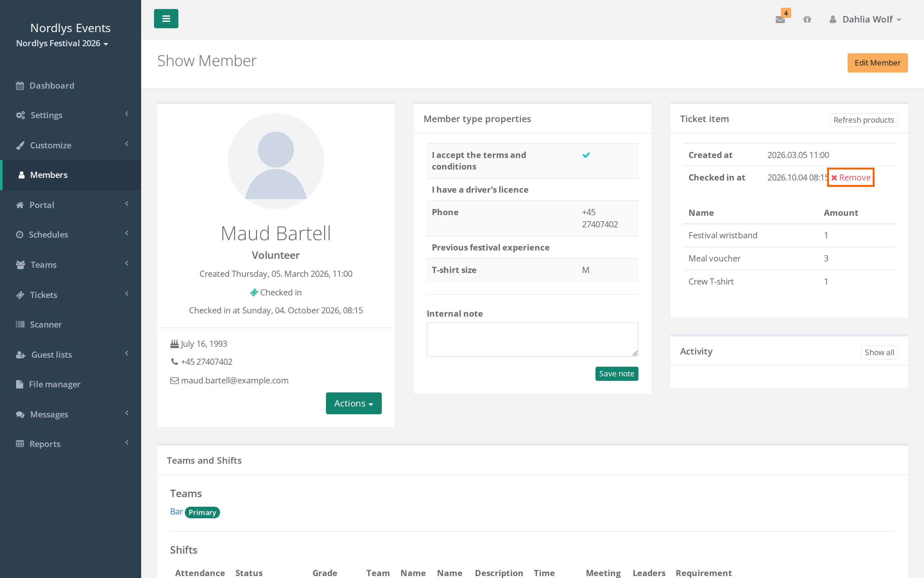Click the envelope icon beside the email address
The image size is (924, 578).
point(175,381)
